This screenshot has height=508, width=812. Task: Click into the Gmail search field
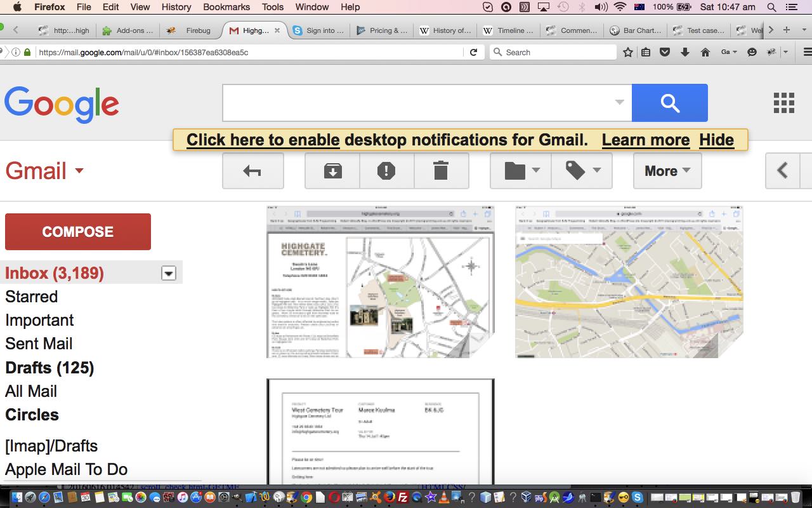click(419, 102)
